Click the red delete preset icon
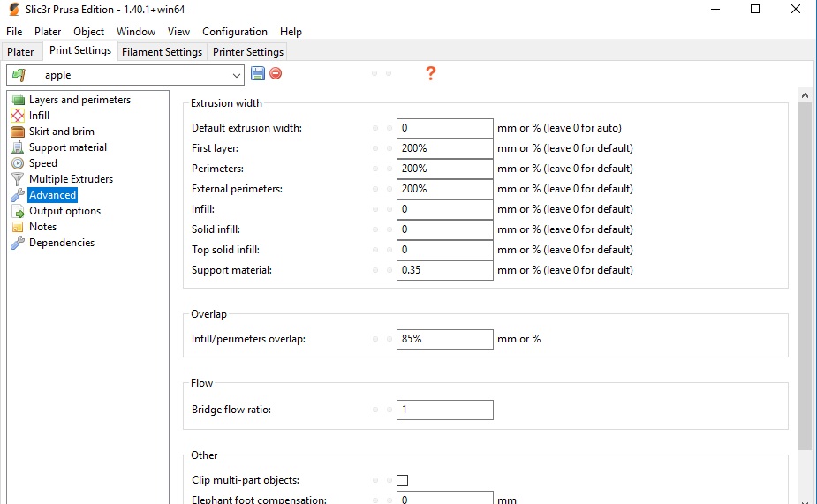The width and height of the screenshot is (817, 504). click(276, 74)
